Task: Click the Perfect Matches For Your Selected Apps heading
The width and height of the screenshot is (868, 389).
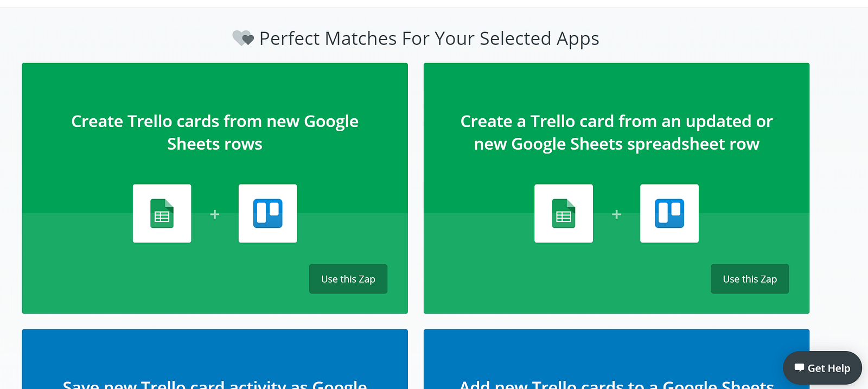Action: point(429,39)
